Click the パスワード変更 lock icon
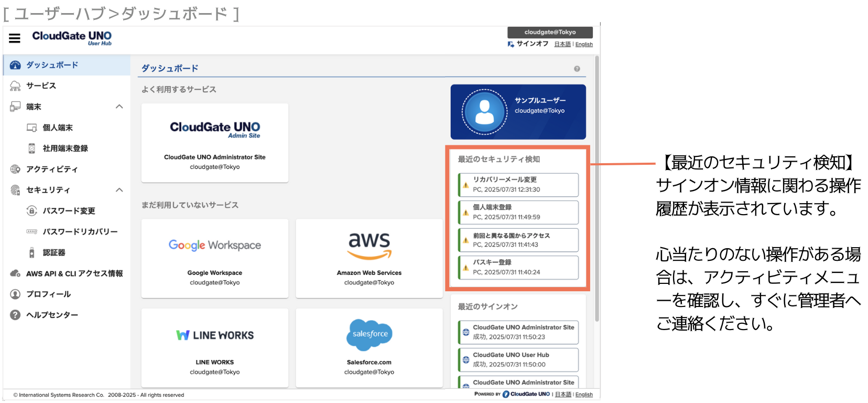 (31, 211)
